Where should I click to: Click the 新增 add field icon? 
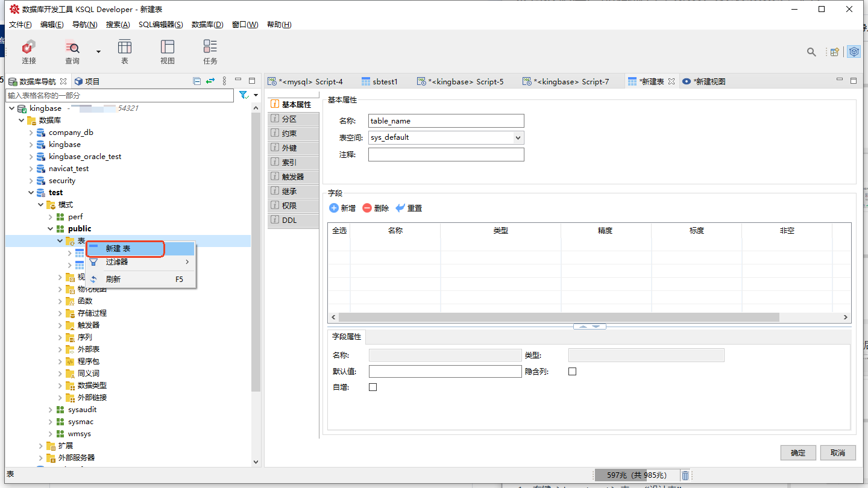335,208
